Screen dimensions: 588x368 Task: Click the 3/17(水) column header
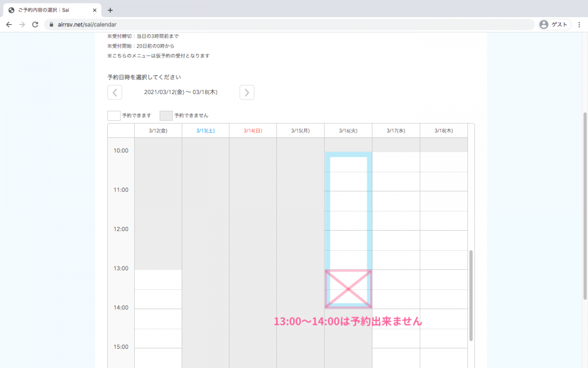coord(395,131)
